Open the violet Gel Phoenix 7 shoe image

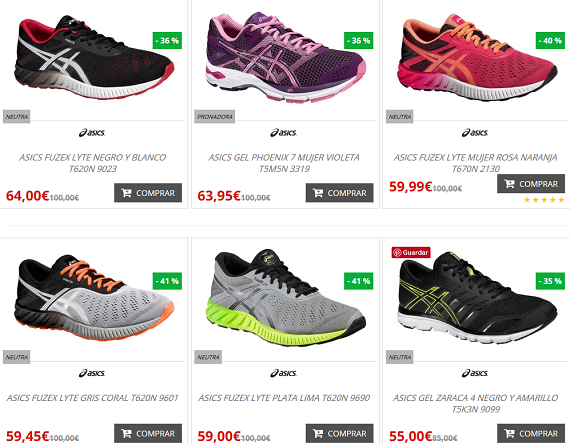(x=286, y=57)
